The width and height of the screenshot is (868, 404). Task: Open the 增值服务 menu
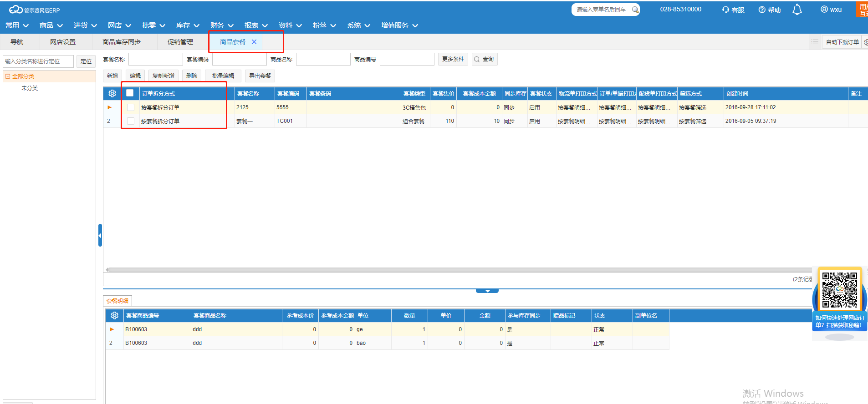click(x=399, y=25)
